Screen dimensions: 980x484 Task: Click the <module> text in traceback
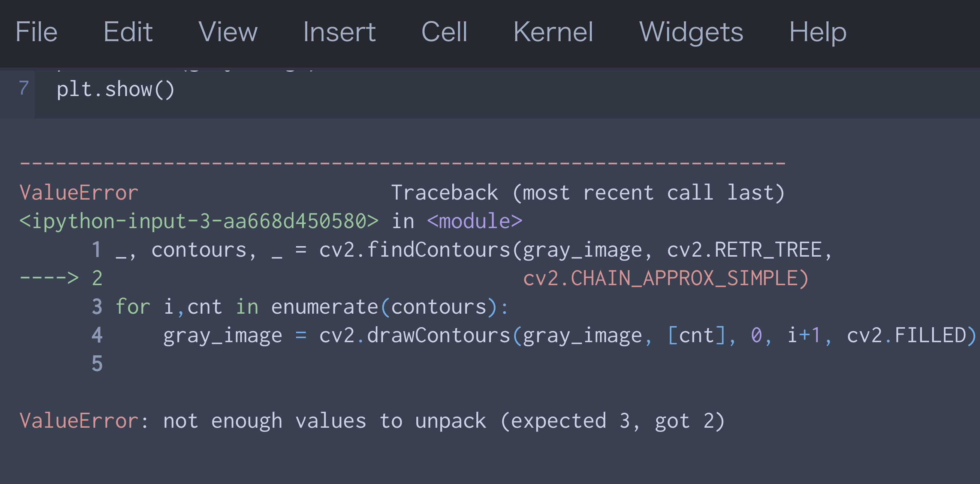(474, 221)
